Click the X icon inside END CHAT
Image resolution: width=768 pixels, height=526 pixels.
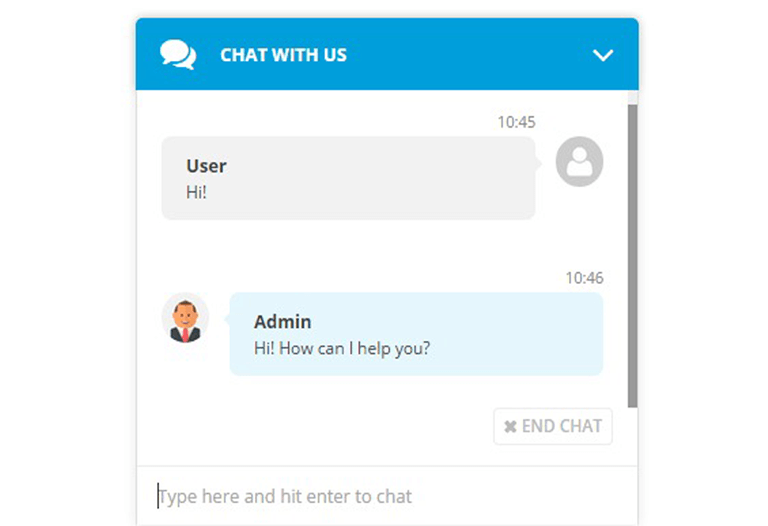[x=510, y=427]
